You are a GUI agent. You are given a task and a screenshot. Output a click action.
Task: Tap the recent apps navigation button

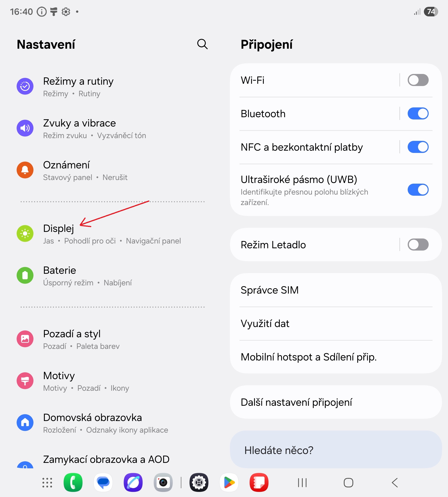pos(302,482)
